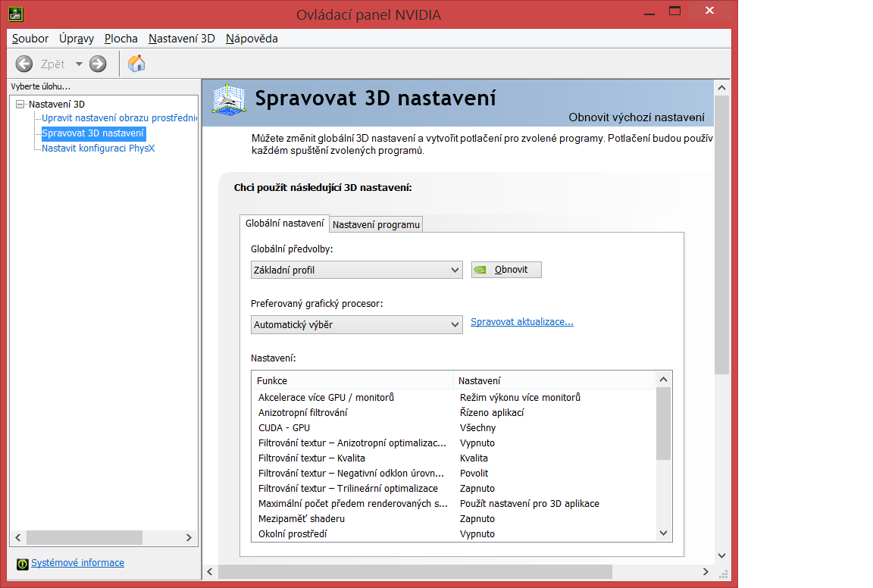Click main panel scroll up arrow
Screen dimensions: 873x588
click(721, 87)
